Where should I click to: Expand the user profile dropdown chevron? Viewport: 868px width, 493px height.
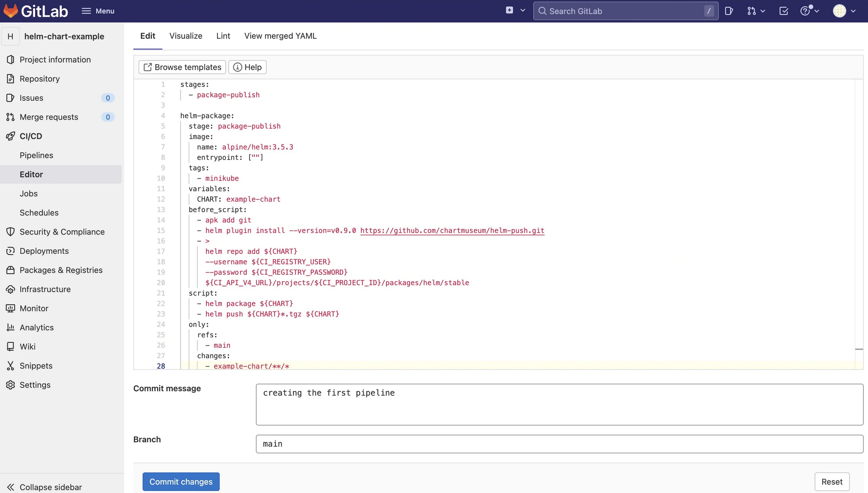tap(853, 11)
